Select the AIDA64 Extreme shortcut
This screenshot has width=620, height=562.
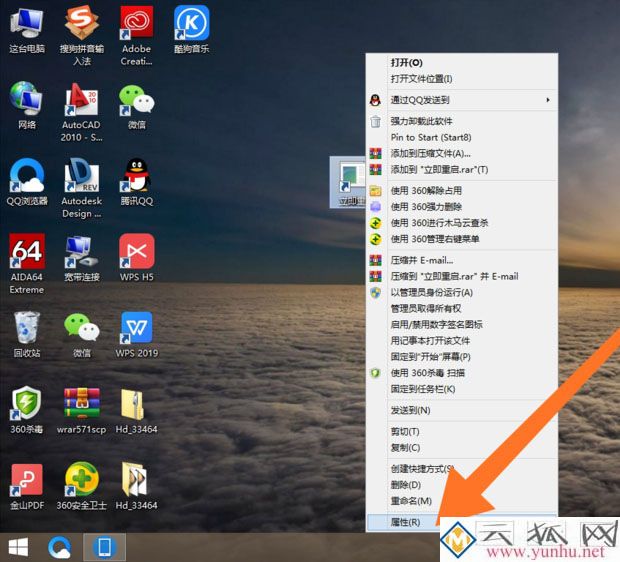26,264
